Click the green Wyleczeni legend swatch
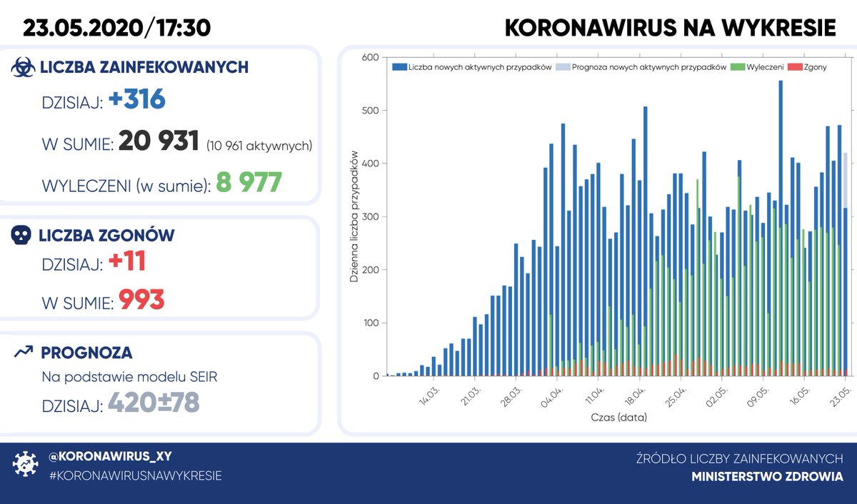The height and width of the screenshot is (504, 857). [736, 67]
